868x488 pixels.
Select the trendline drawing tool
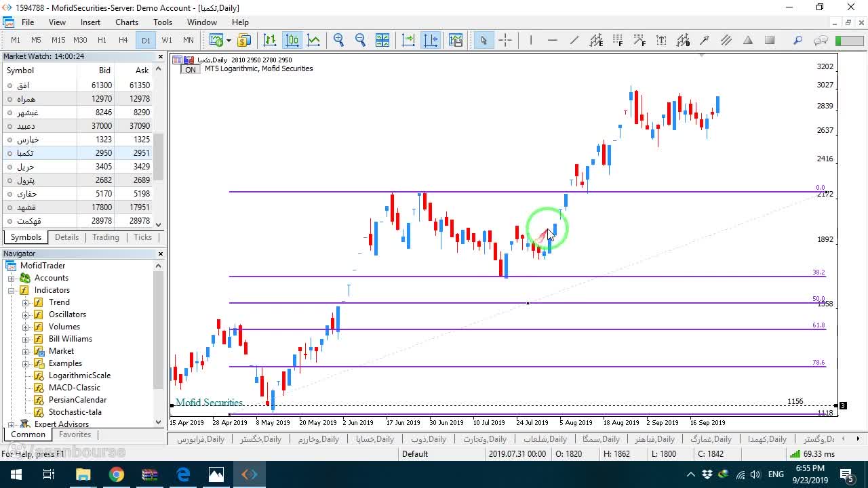(574, 40)
